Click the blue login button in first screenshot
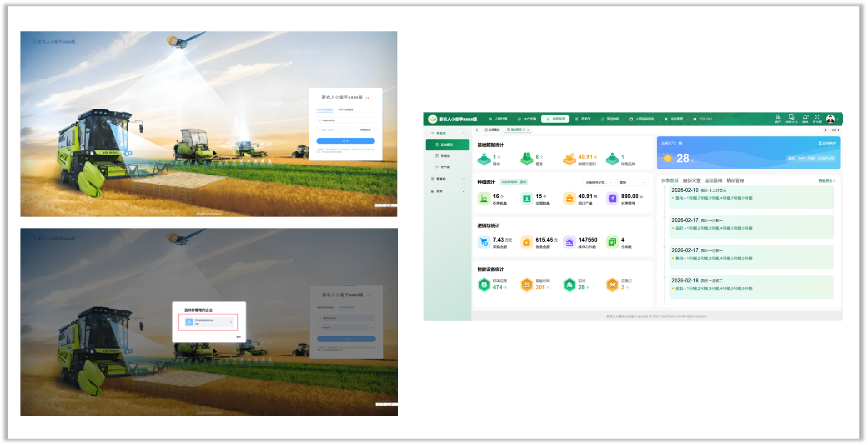 click(x=346, y=141)
